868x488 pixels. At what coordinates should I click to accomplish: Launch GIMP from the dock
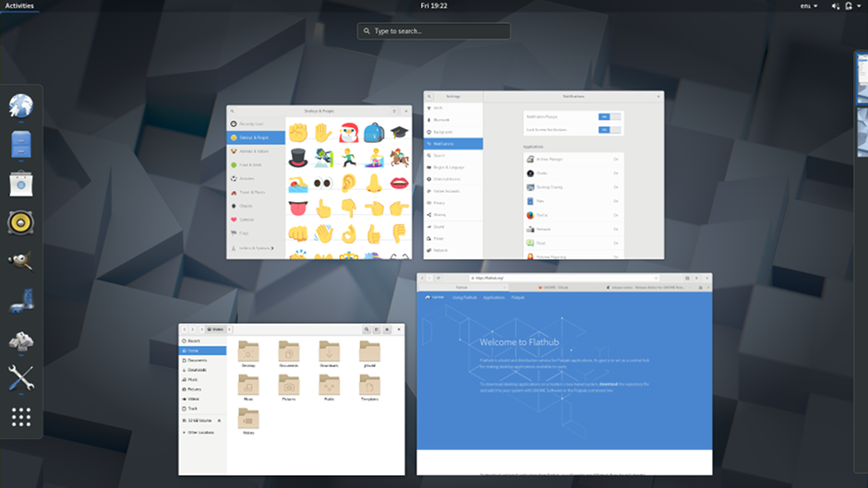pyautogui.click(x=21, y=261)
